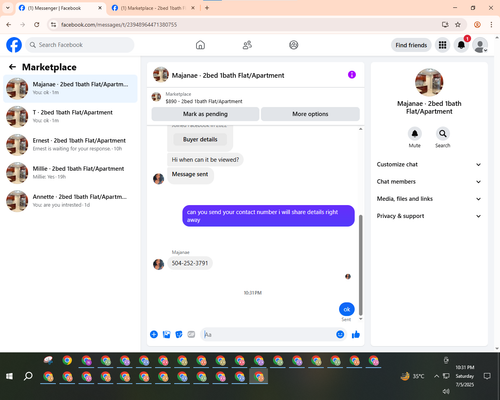
Task: Open the emoji picker in message box
Action: coord(340,334)
